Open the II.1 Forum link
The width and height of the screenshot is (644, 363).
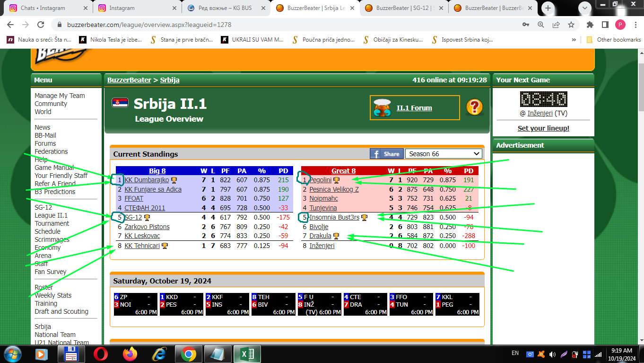pyautogui.click(x=414, y=108)
